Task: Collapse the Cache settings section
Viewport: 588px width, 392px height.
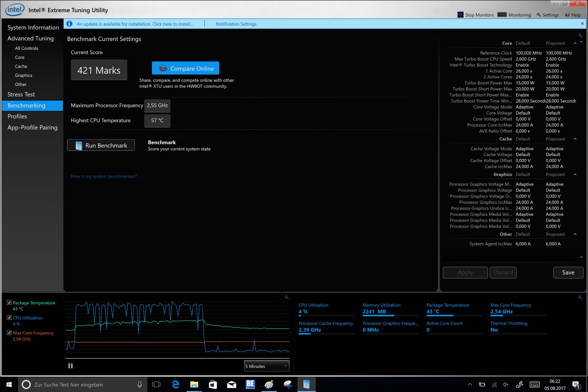Action: pyautogui.click(x=575, y=139)
